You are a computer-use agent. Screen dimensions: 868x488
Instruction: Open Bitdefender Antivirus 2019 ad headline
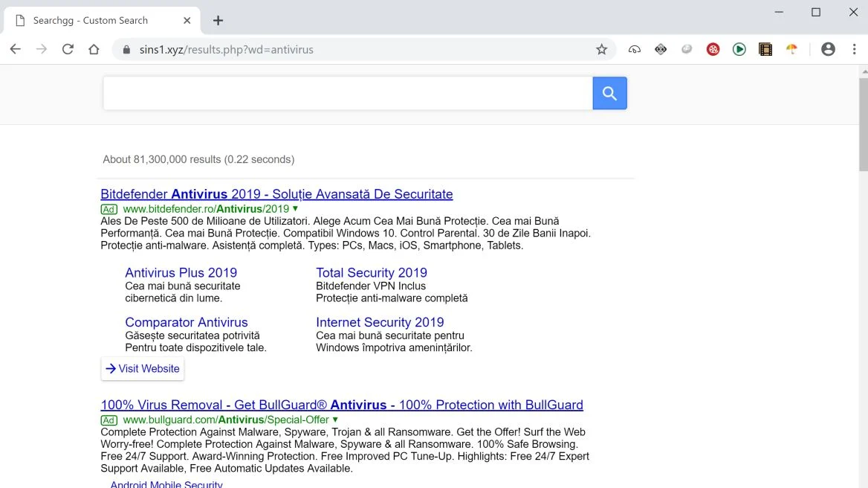point(276,194)
